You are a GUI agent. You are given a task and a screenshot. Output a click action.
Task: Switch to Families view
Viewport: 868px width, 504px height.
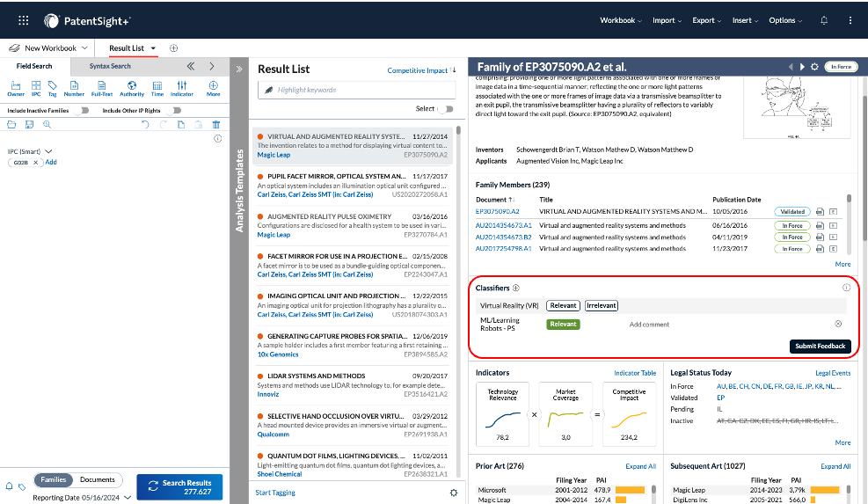click(x=53, y=479)
